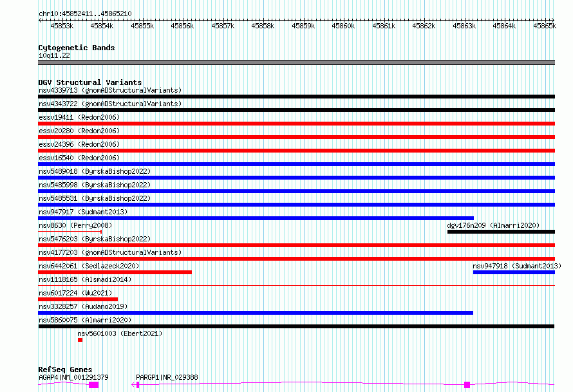Open the nsv1118165 (Alsmadi2014) label

pos(85,279)
